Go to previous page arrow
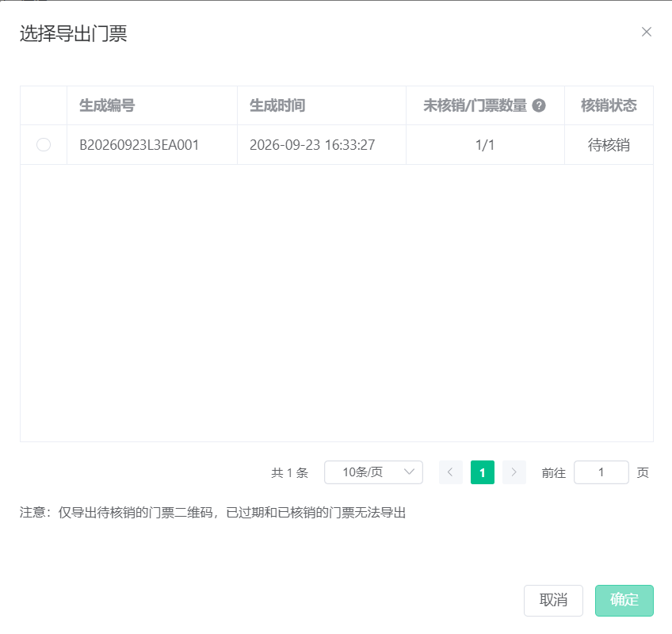Viewport: 672px width, 634px height. (450, 472)
